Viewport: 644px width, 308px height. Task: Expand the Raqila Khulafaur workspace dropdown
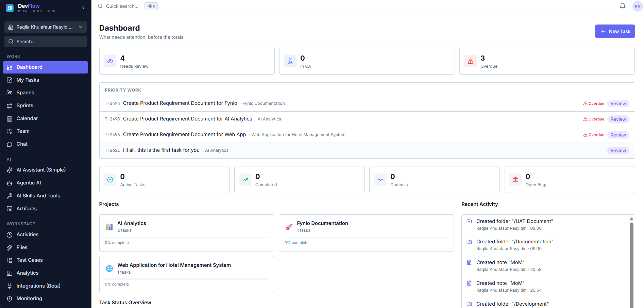pyautogui.click(x=46, y=27)
